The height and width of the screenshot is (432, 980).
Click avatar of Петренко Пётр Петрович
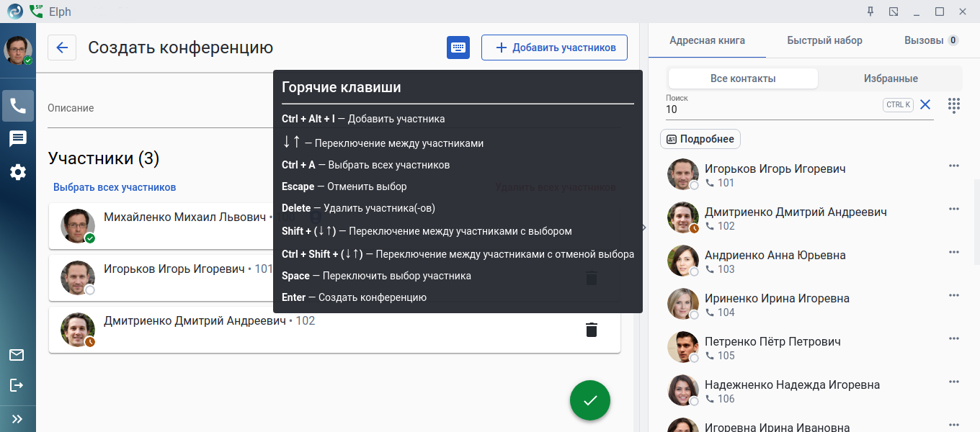(x=683, y=347)
